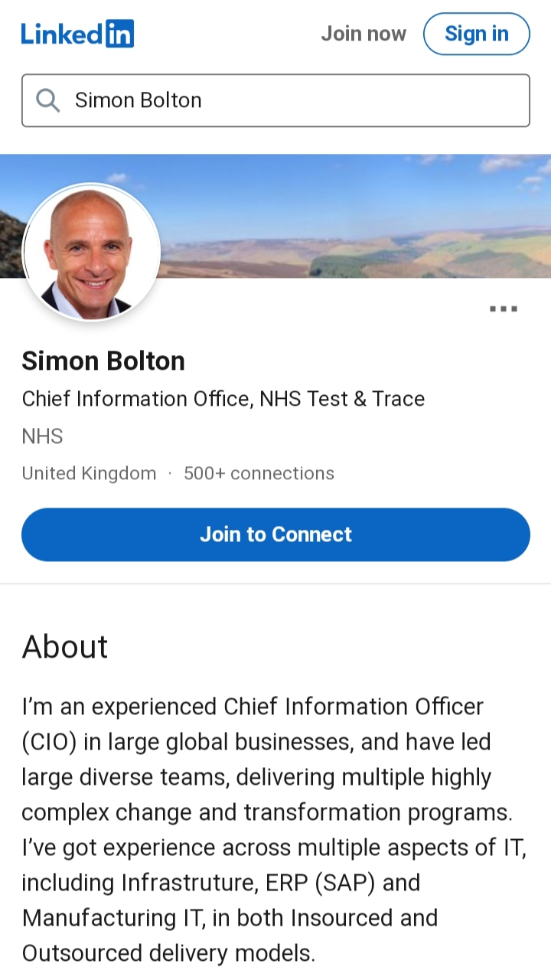
Task: Click the Simon Bolton profile name heading
Action: 103,361
